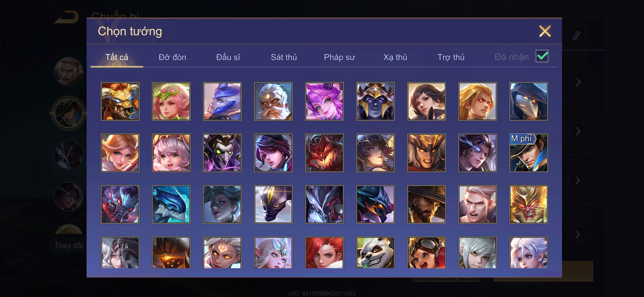Select the 'Đấu sĩ' tab
644x297 pixels.
click(228, 57)
